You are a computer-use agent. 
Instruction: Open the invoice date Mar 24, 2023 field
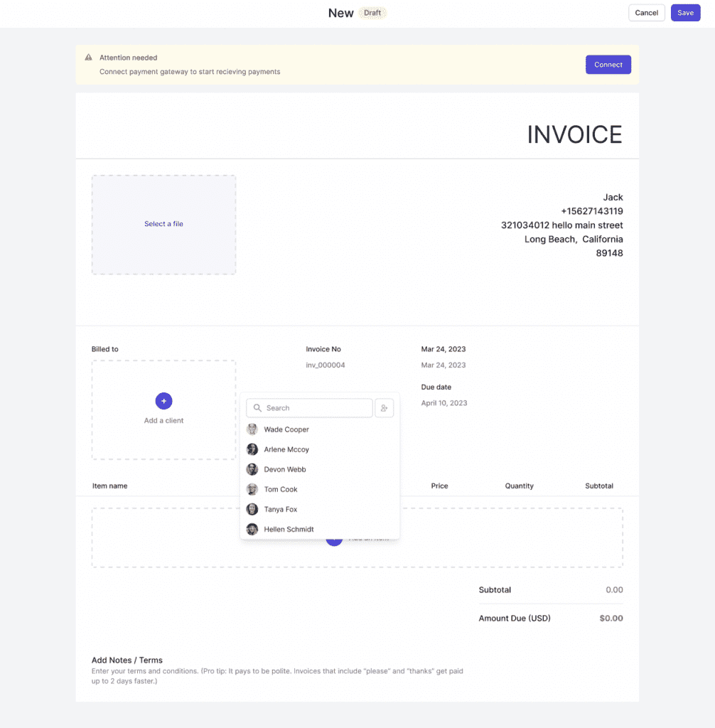pos(443,365)
